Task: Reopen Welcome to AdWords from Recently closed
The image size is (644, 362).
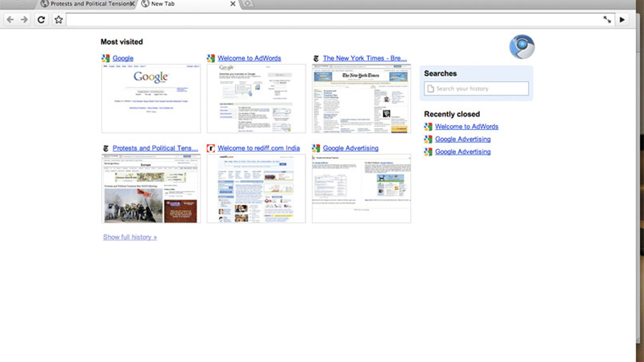Action: 466,127
